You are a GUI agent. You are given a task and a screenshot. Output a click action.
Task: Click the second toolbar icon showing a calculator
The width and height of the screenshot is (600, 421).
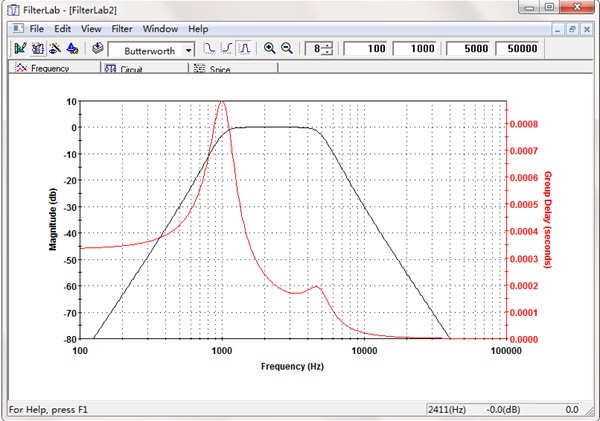(x=38, y=48)
